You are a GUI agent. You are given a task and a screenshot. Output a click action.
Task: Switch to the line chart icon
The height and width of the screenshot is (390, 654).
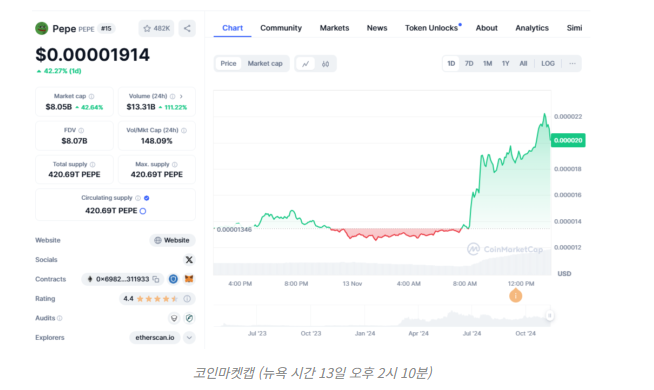click(306, 64)
